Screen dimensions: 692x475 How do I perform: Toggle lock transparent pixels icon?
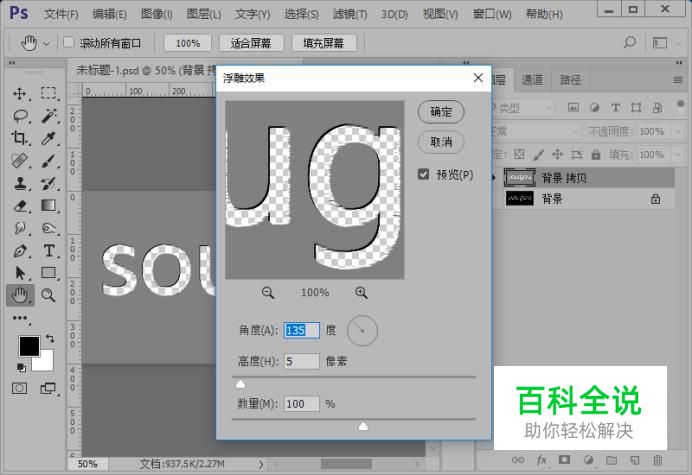click(x=519, y=155)
